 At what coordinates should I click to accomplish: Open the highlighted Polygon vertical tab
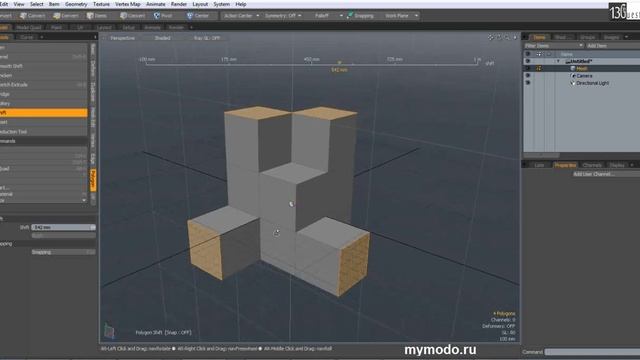(93, 180)
